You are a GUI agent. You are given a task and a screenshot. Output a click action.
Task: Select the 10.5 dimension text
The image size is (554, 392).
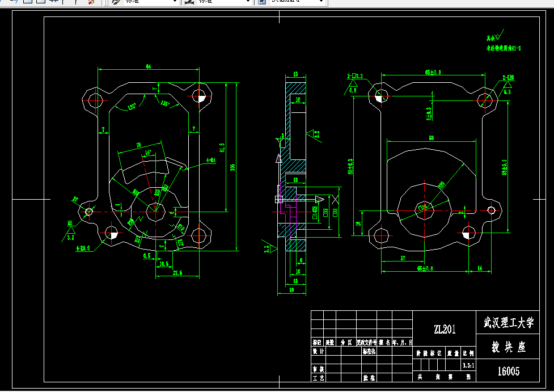tap(164, 263)
